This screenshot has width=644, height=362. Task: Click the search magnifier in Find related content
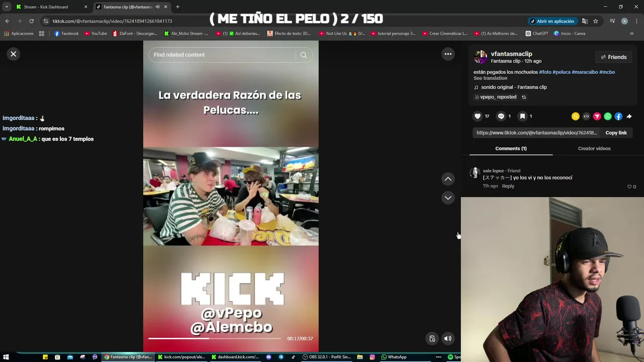303,55
